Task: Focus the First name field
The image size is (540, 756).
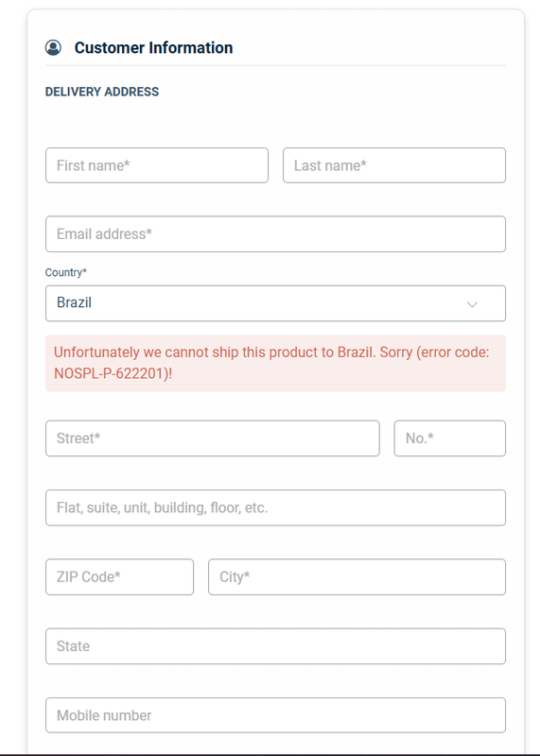Action: pos(157,165)
